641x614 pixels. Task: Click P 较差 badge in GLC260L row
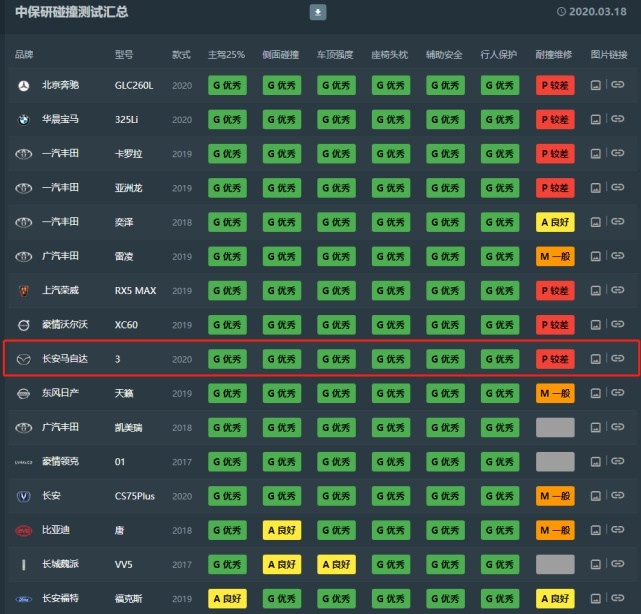click(555, 85)
